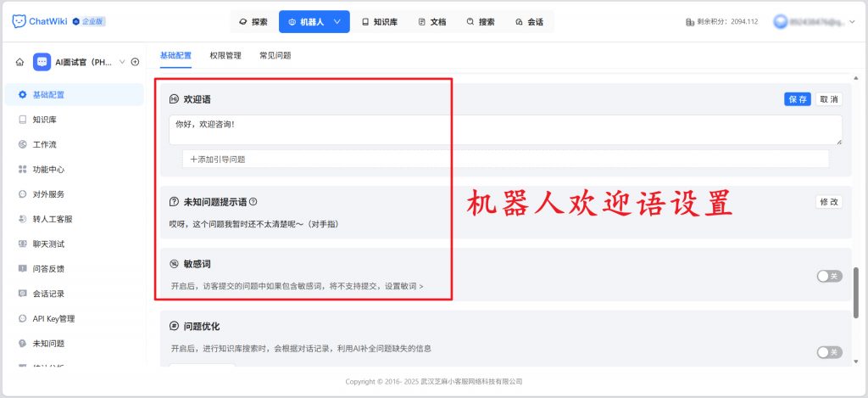Click the API Key管理 sidebar icon
Screen dimensions: 868x398
point(22,319)
